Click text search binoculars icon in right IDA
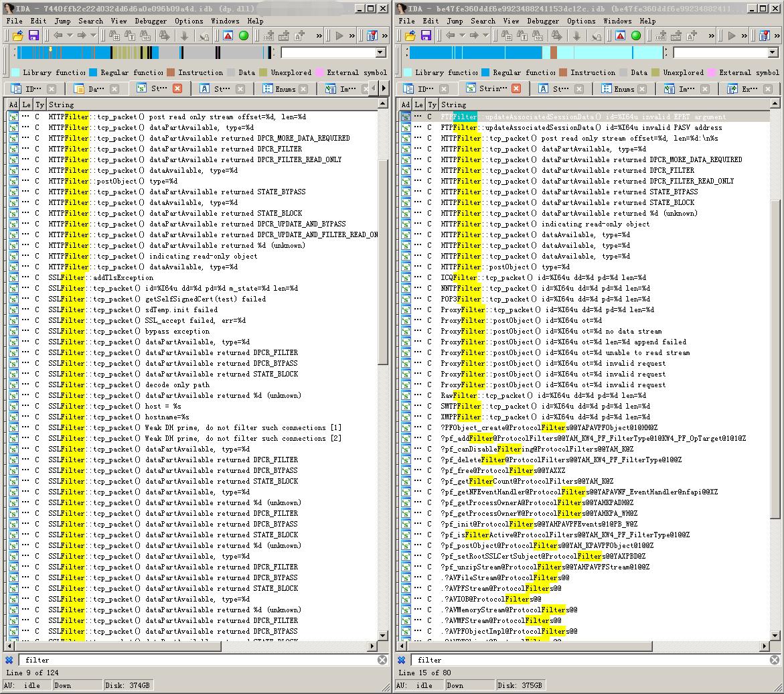784x694 pixels. click(x=522, y=36)
